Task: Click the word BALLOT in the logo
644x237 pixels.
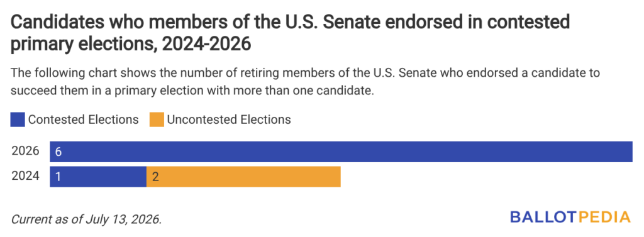Action: [543, 217]
